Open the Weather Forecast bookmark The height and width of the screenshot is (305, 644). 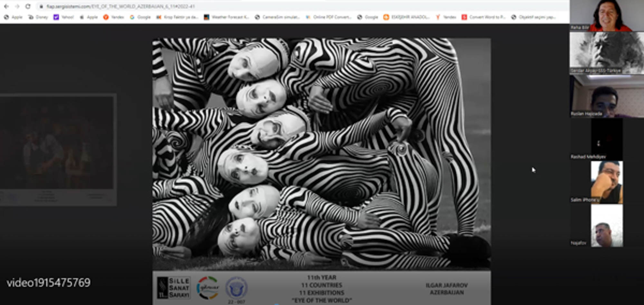pyautogui.click(x=227, y=17)
